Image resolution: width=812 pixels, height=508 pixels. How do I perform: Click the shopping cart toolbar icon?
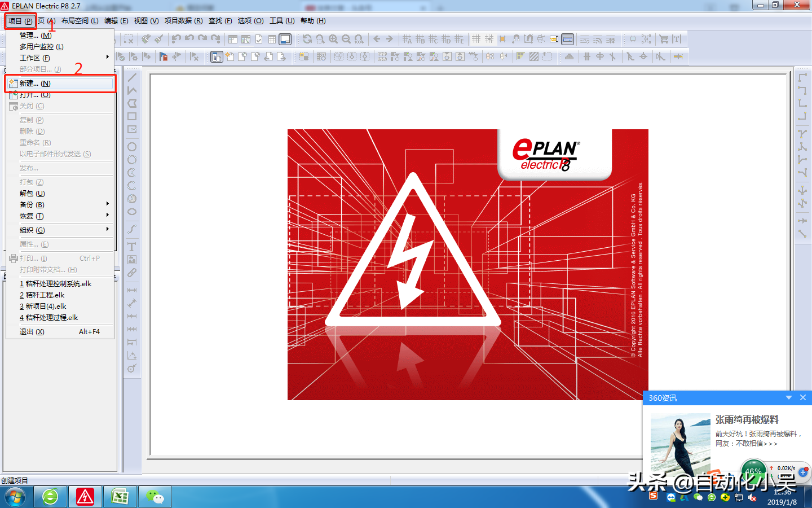coord(664,39)
